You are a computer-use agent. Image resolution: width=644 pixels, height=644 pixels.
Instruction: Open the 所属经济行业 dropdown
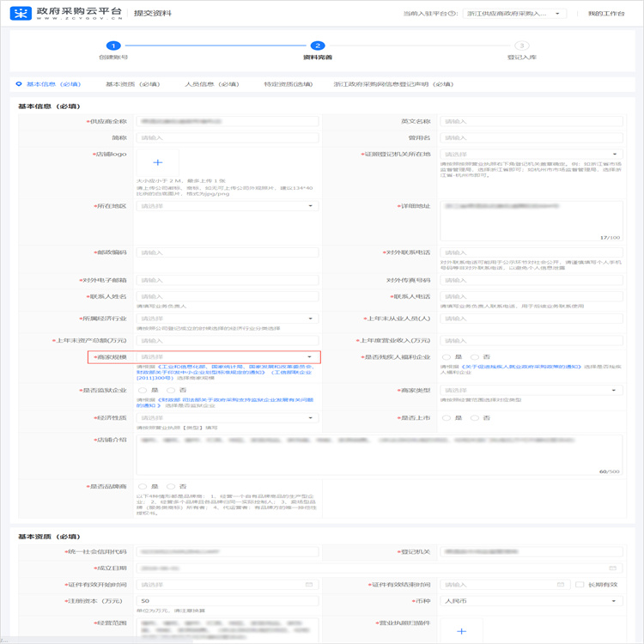coord(228,319)
